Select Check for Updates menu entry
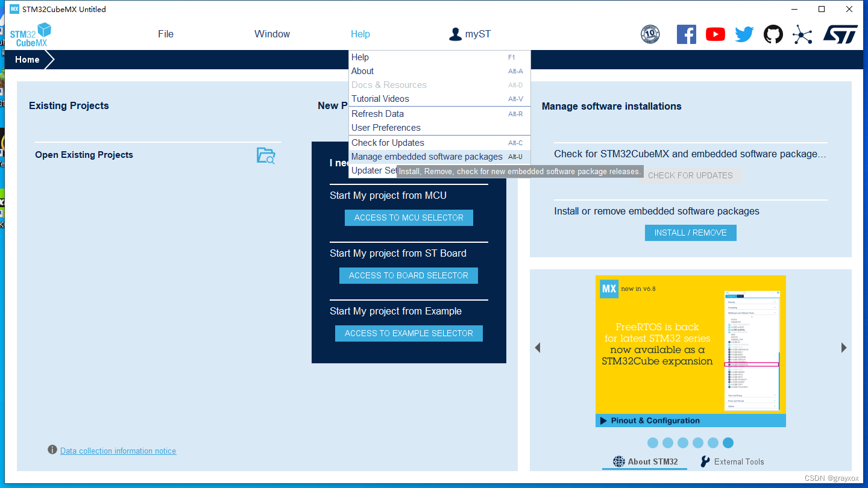868x488 pixels. pyautogui.click(x=439, y=143)
